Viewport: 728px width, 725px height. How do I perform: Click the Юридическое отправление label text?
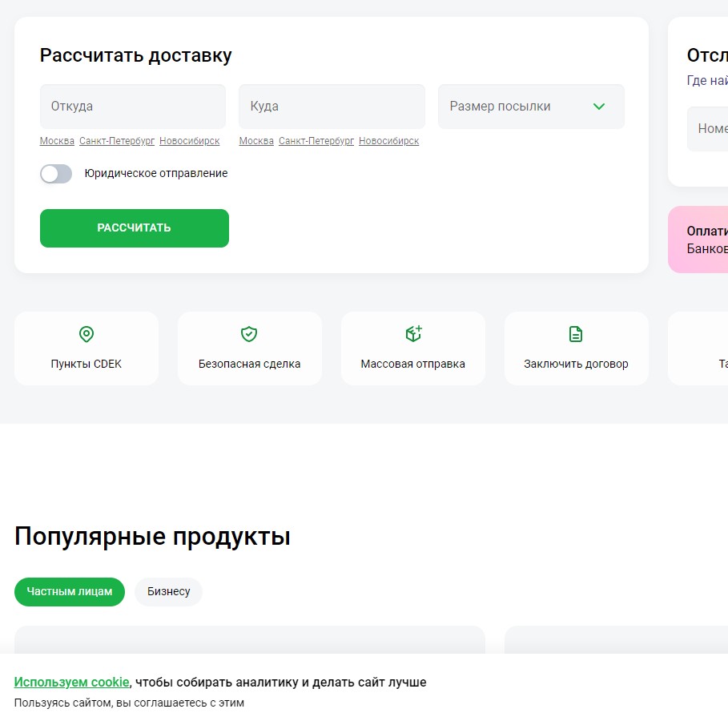(x=156, y=173)
